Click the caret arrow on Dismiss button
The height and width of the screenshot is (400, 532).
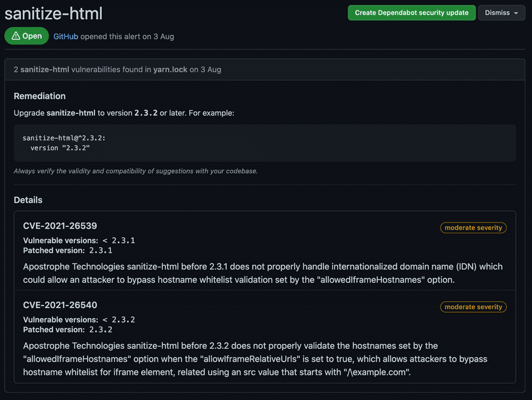[516, 13]
